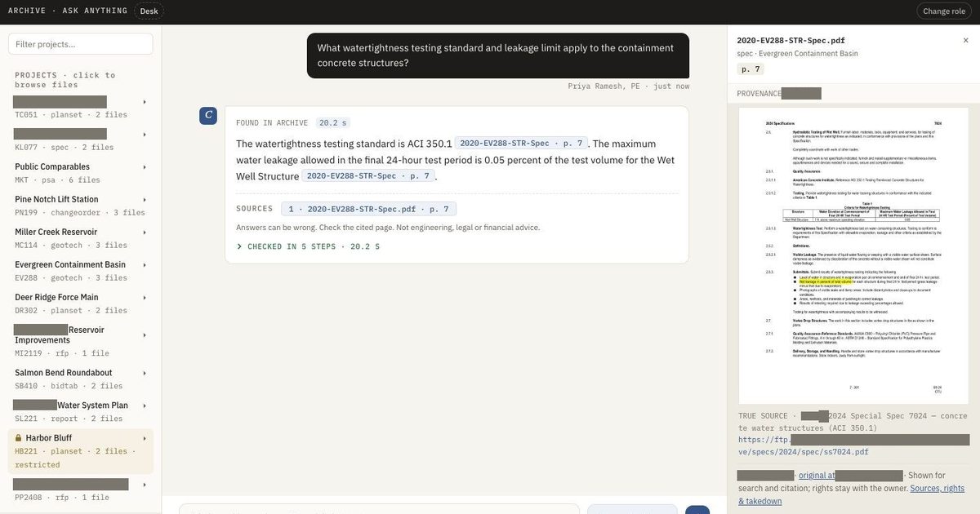Click the Desk role badge
Image resolution: width=980 pixels, height=514 pixels.
point(149,11)
